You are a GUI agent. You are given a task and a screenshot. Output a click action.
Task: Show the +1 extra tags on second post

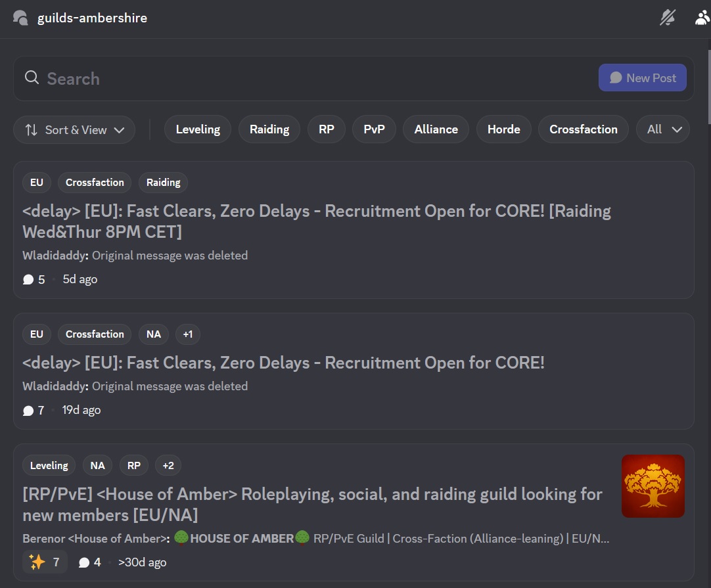click(188, 334)
